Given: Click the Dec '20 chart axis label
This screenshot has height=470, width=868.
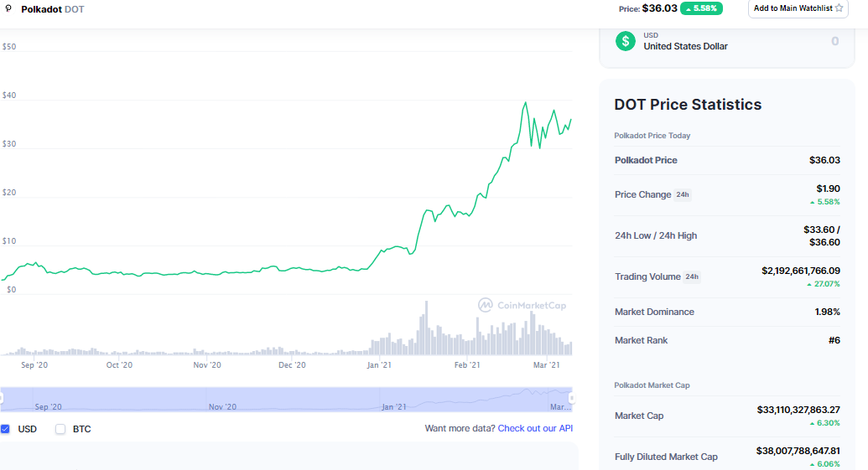Looking at the screenshot, I should click(x=293, y=365).
